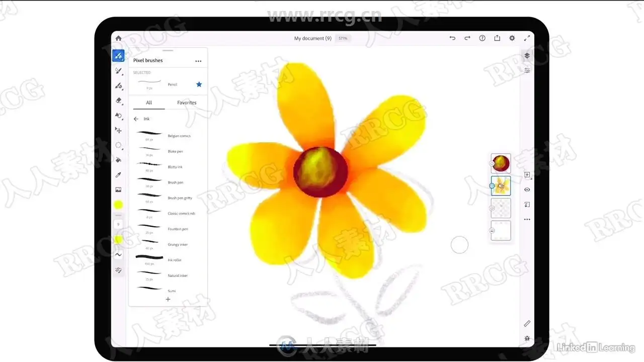Open Layer properties sliders icon
Viewport: 644px width, 362px height.
[527, 70]
